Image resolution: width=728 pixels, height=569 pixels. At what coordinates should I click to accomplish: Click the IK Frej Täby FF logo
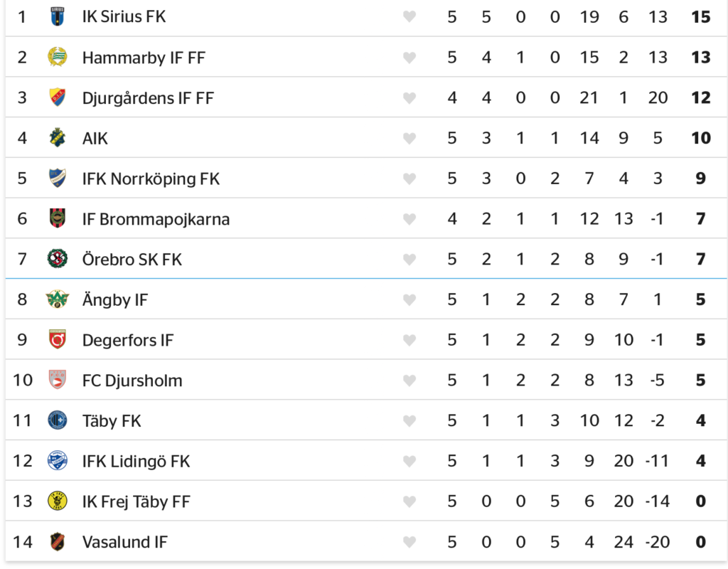click(57, 501)
